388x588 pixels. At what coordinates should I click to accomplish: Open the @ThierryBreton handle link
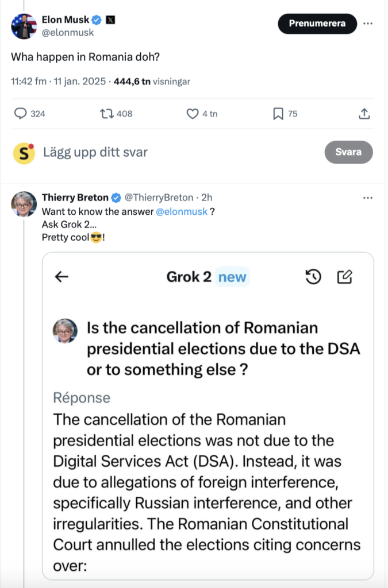click(x=159, y=198)
